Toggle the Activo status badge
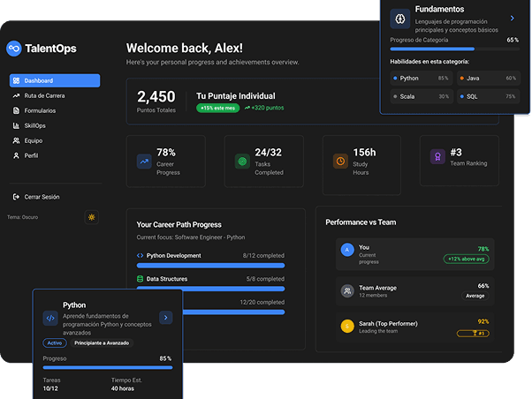Screen dimensions: 532x399 coord(55,343)
